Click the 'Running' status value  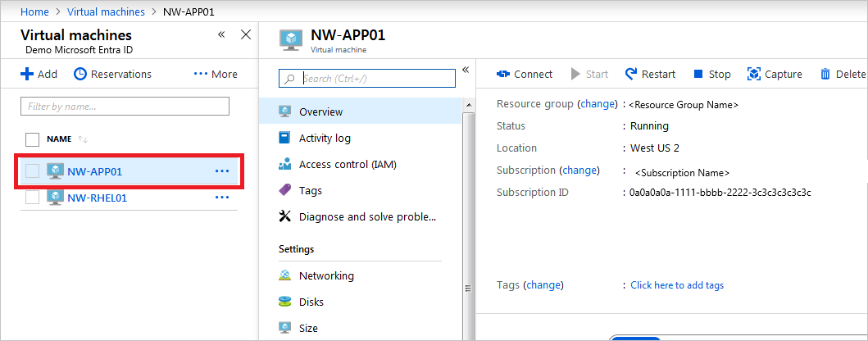[649, 126]
